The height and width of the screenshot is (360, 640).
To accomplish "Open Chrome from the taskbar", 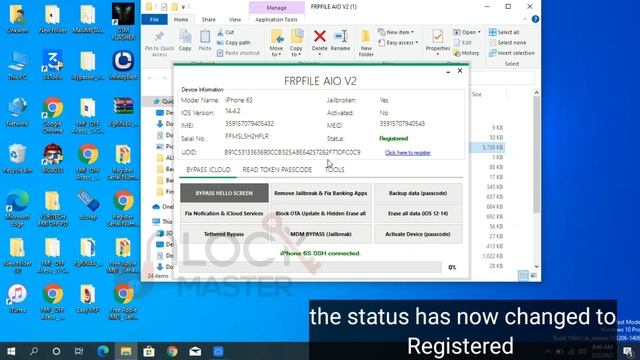I will (x=172, y=351).
